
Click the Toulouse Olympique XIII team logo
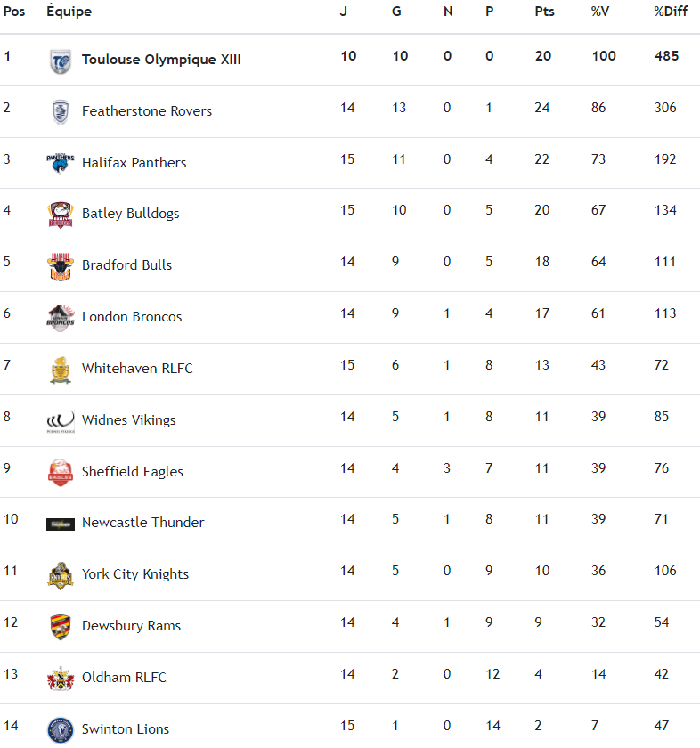61,61
